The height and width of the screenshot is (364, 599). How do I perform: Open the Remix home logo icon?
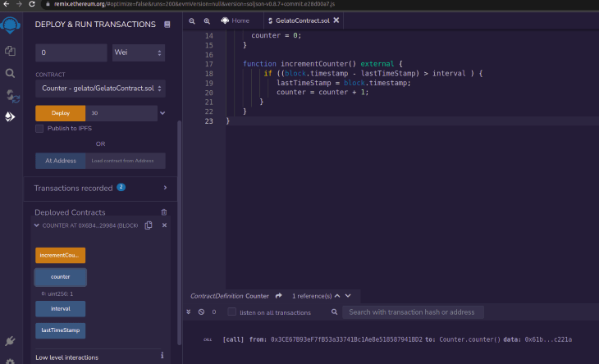click(11, 25)
